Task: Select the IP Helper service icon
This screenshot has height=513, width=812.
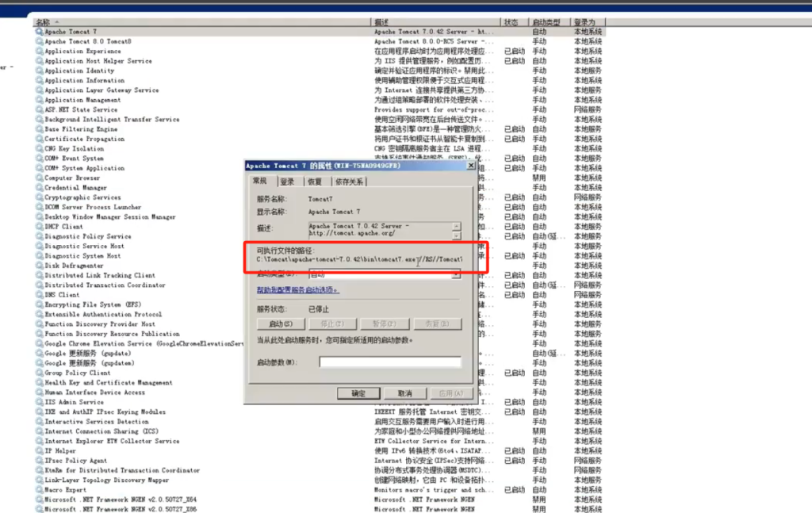Action: click(x=40, y=451)
